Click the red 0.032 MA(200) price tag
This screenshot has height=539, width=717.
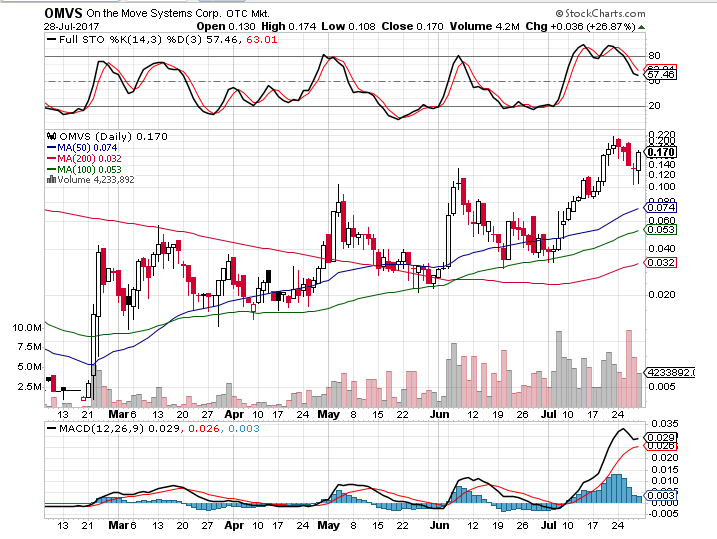point(661,262)
